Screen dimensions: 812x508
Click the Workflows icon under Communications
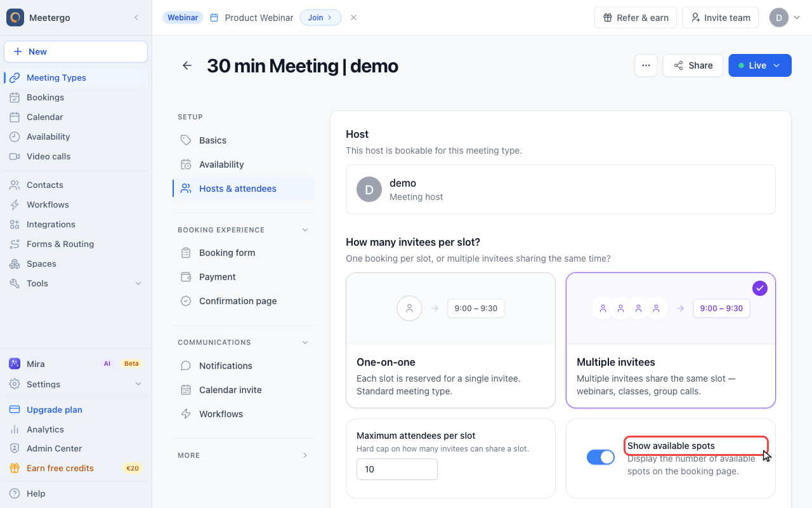(186, 414)
